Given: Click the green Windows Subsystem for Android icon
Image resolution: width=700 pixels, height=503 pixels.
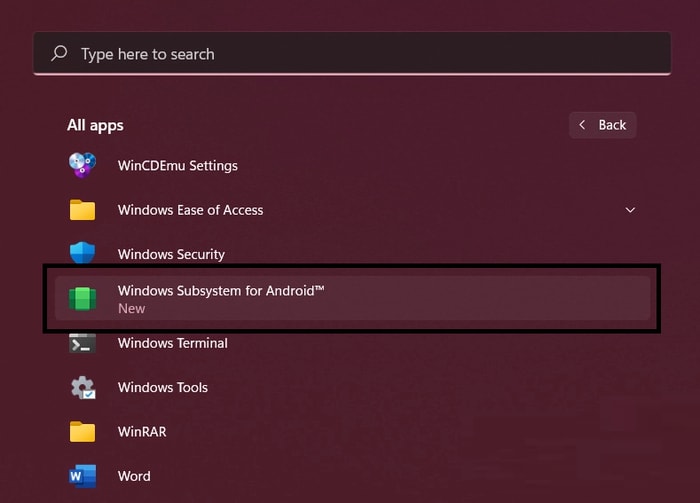Looking at the screenshot, I should (82, 298).
